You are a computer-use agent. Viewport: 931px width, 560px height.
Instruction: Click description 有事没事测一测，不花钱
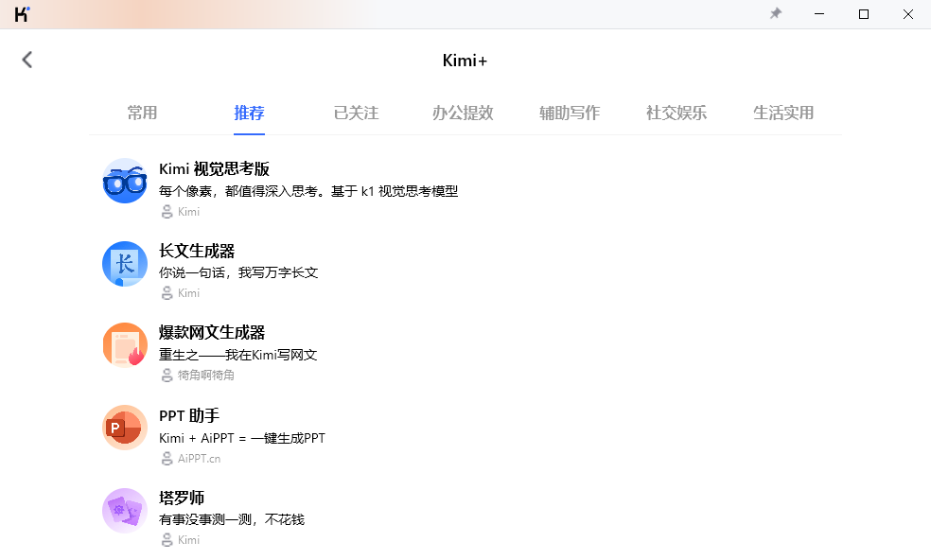click(x=232, y=519)
